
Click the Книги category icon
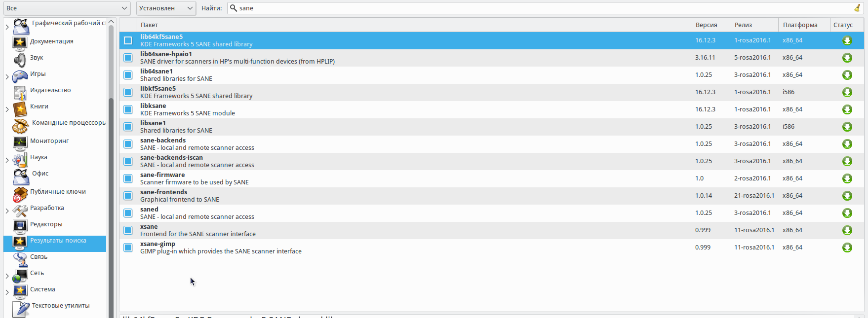(20, 108)
